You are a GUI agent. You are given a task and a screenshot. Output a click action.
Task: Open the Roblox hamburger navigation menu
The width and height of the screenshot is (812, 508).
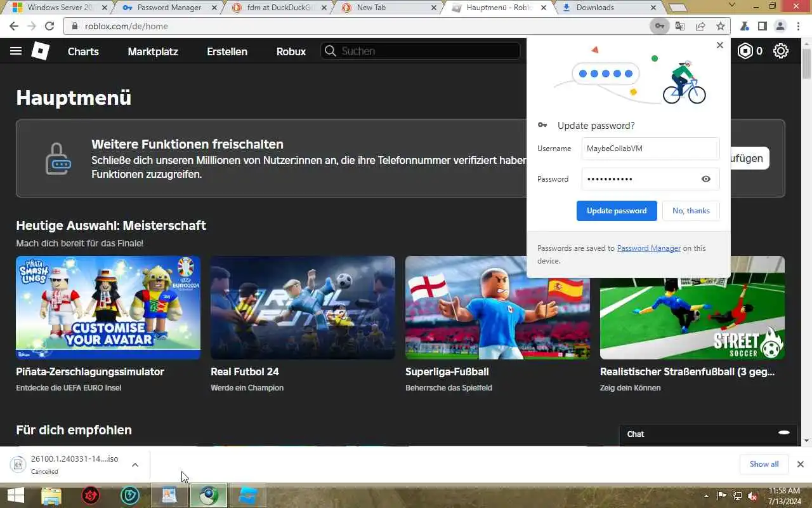pyautogui.click(x=16, y=51)
